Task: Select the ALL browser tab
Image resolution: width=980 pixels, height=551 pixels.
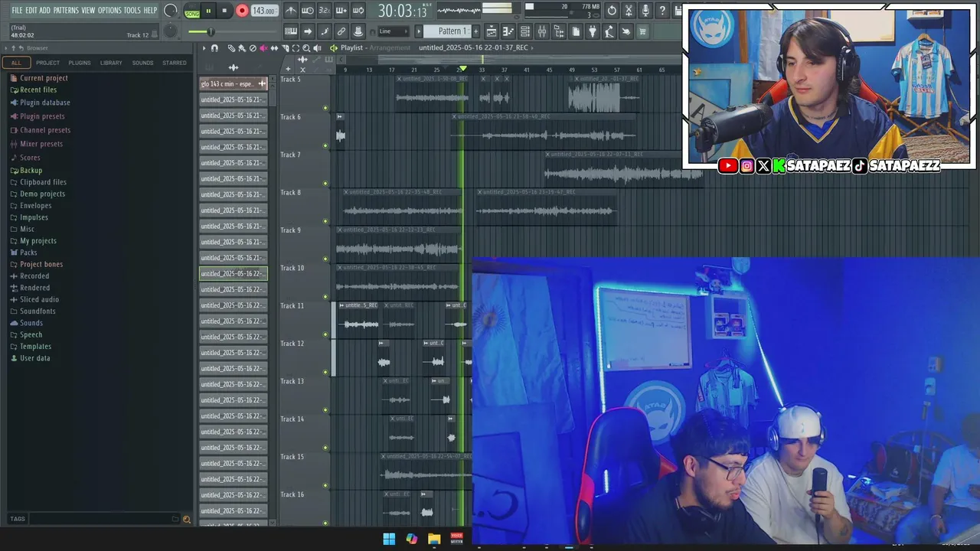Action: [x=16, y=63]
